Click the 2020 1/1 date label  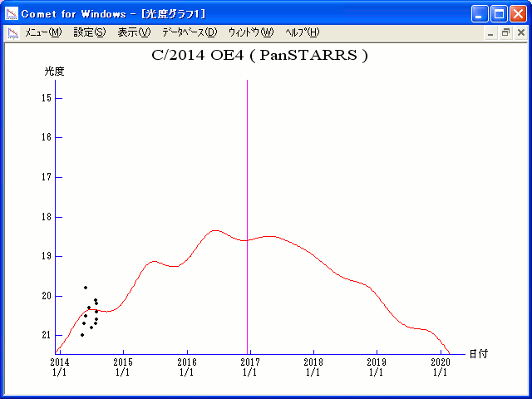pos(440,367)
